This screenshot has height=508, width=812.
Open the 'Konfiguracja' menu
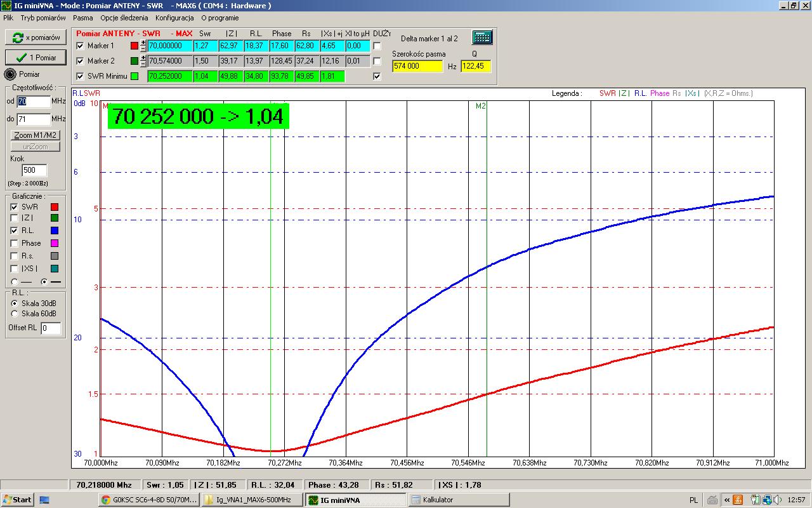(x=174, y=18)
